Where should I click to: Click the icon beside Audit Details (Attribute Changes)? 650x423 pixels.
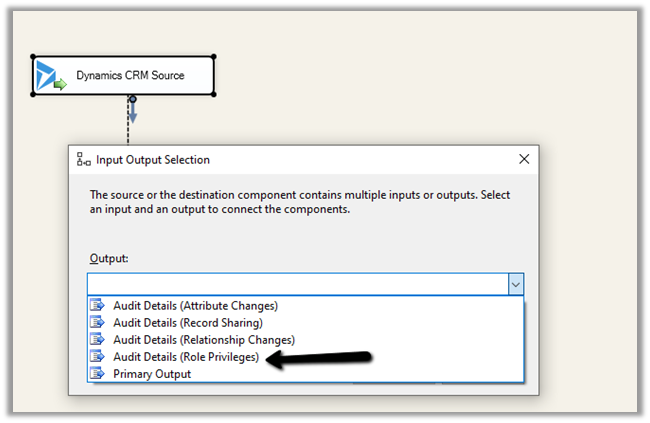pos(97,306)
